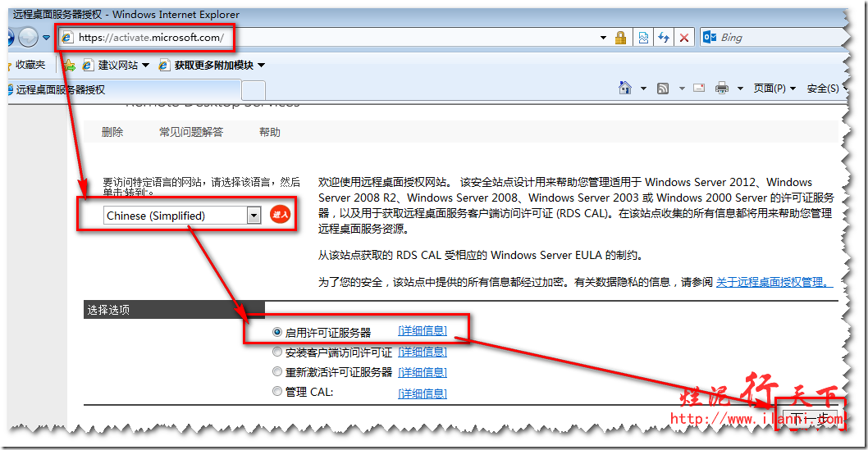Open 详细信息 link for 安装客户端访问许可证
Image resolution: width=868 pixels, height=450 pixels.
tap(423, 352)
